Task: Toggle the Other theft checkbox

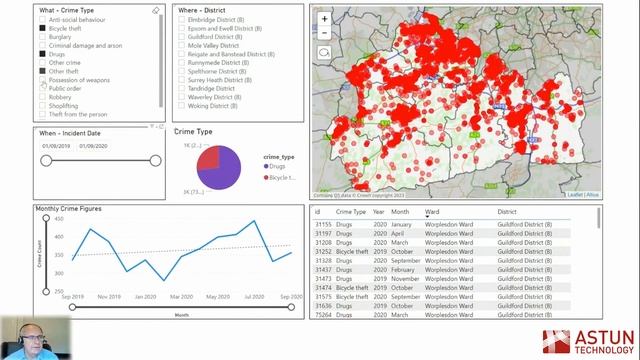Action: (x=42, y=71)
